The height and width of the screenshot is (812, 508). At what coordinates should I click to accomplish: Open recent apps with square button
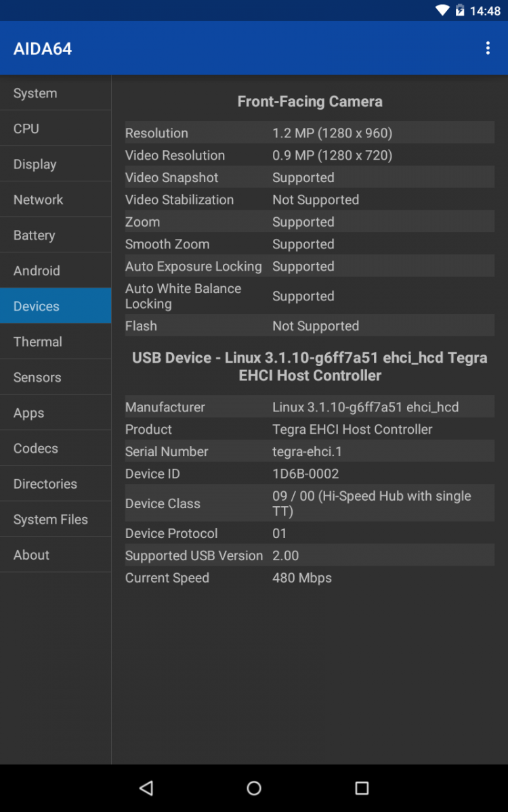point(362,788)
